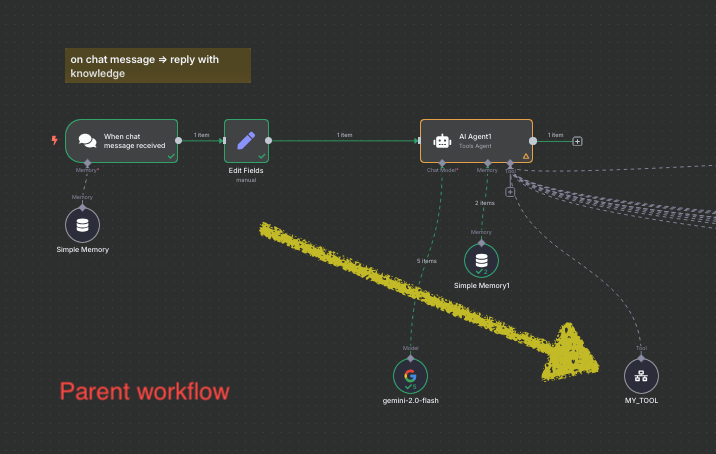Select the When chat message received trigger node

point(121,141)
